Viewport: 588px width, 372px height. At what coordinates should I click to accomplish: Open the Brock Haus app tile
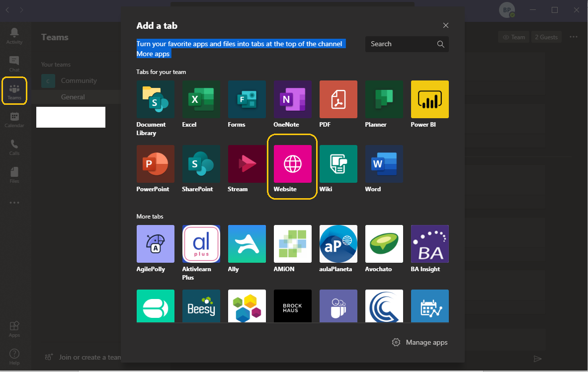click(x=292, y=305)
